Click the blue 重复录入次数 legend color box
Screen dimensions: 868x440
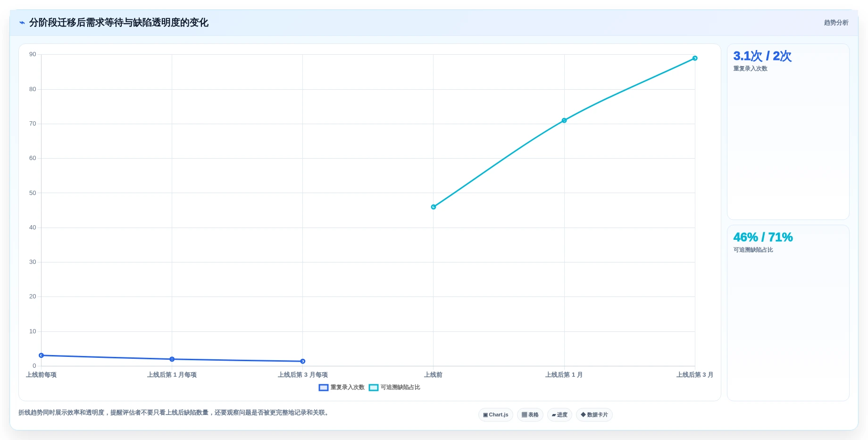(324, 388)
